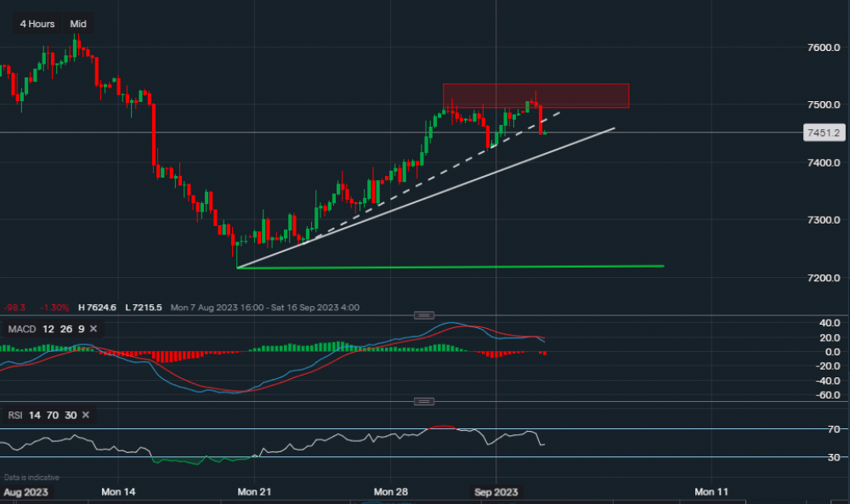
Task: Click the resize handle above MACD pane
Action: (423, 315)
